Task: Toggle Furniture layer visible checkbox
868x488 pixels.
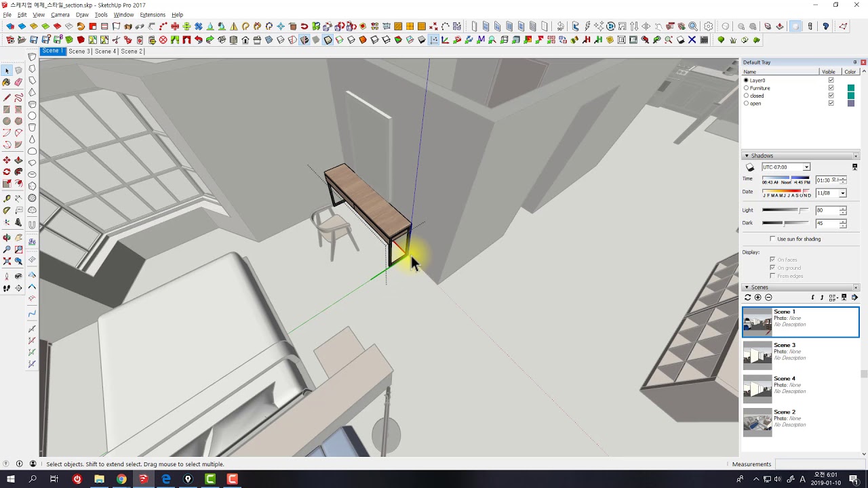Action: coord(831,88)
